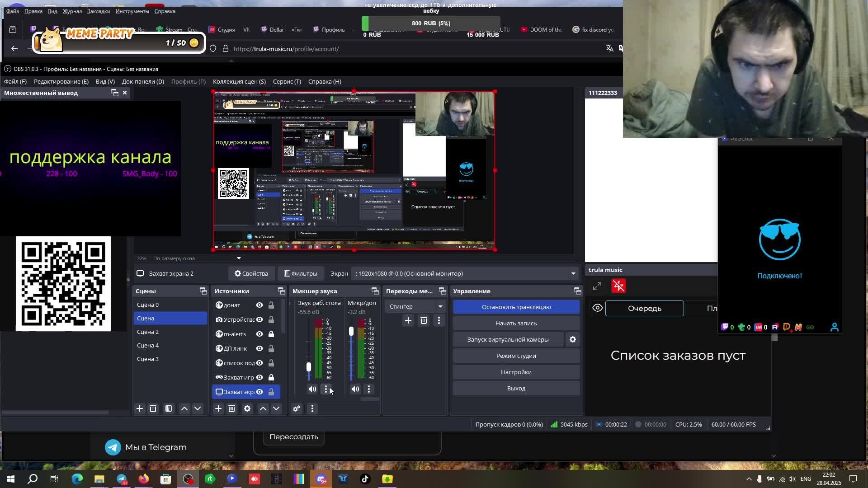Image resolution: width=868 pixels, height=488 pixels.
Task: Open source properties gear in Sources toolbar
Action: coord(247,408)
